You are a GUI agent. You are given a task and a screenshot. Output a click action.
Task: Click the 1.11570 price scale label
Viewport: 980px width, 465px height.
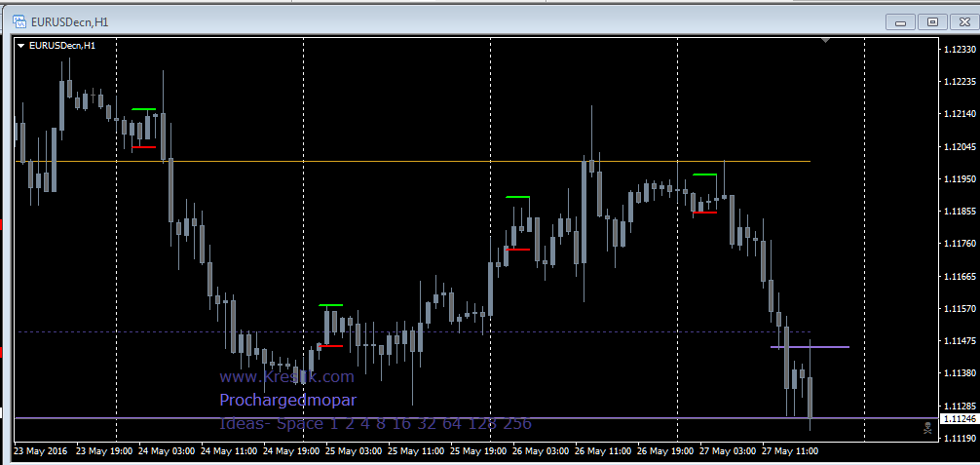(x=961, y=309)
